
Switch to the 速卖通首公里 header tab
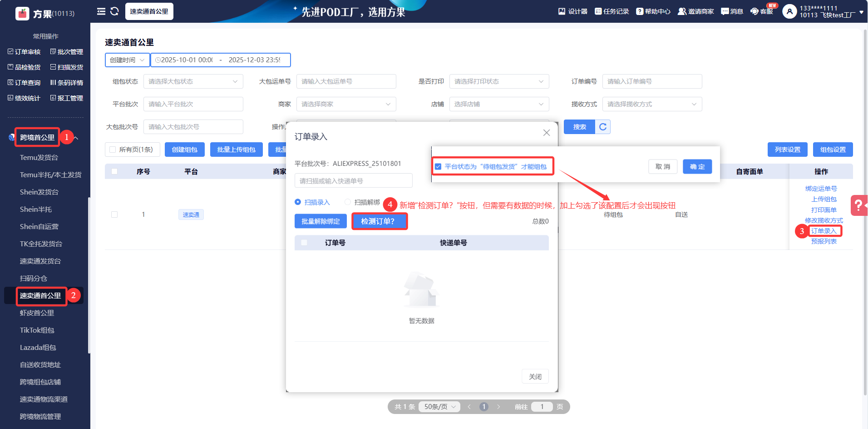(x=149, y=11)
